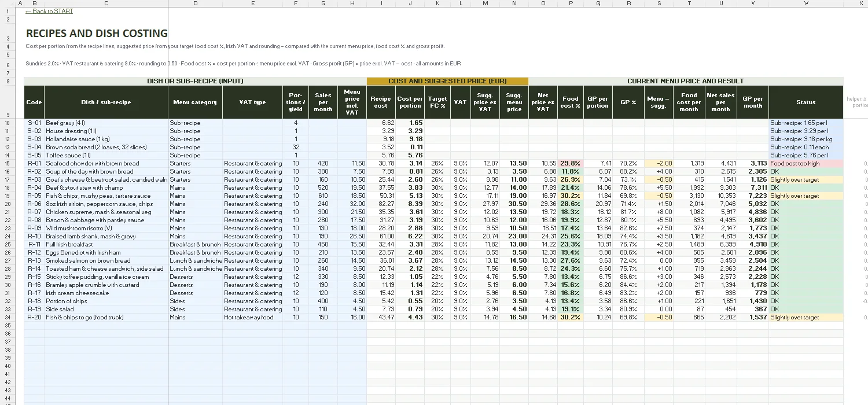This screenshot has width=868, height=405.
Task: Click Breakfast & brunch category for Full Irish
Action: coord(195,244)
